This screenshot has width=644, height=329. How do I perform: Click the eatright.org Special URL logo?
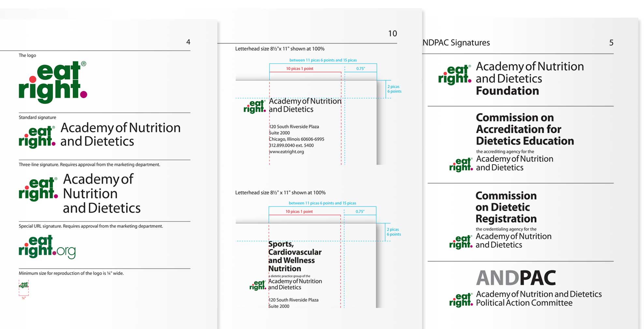pos(47,247)
